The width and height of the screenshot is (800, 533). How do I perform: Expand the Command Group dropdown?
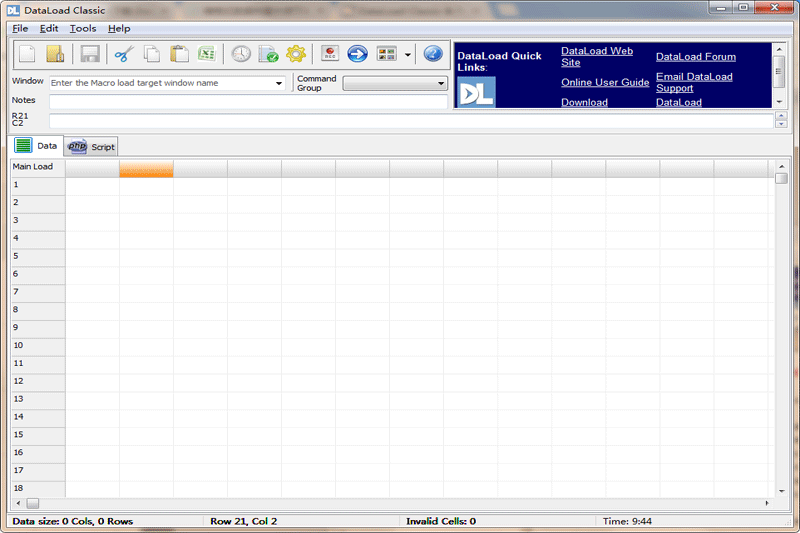point(441,83)
